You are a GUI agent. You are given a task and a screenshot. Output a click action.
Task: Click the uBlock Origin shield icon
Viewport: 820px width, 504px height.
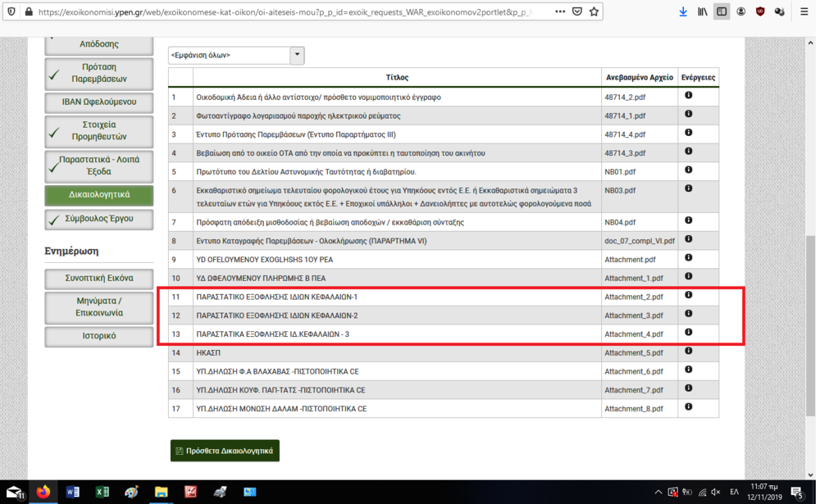click(x=760, y=12)
